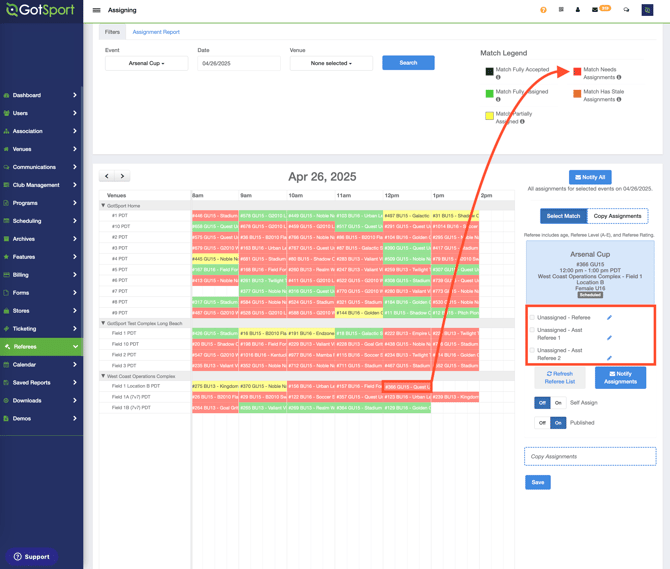670x569 pixels.
Task: Click the Notify All button
Action: click(x=590, y=177)
